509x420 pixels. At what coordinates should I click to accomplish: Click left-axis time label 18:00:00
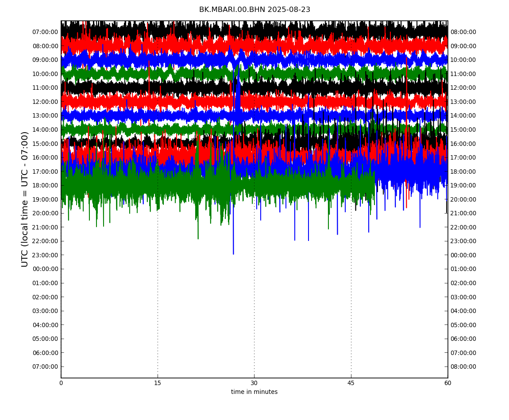(45, 186)
